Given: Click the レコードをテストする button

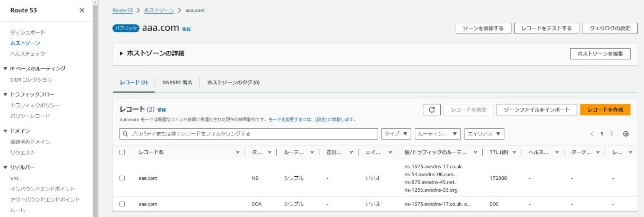Looking at the screenshot, I should click(546, 29).
